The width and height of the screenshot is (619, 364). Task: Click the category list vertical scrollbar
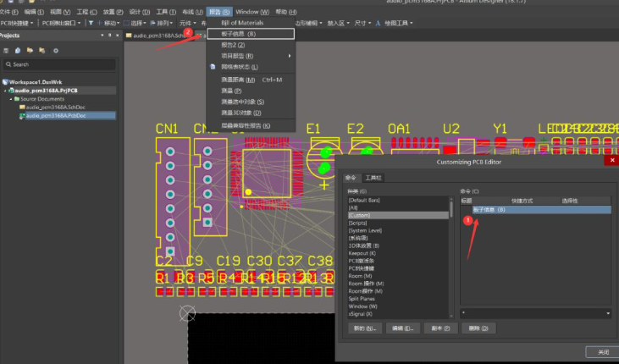(x=451, y=256)
